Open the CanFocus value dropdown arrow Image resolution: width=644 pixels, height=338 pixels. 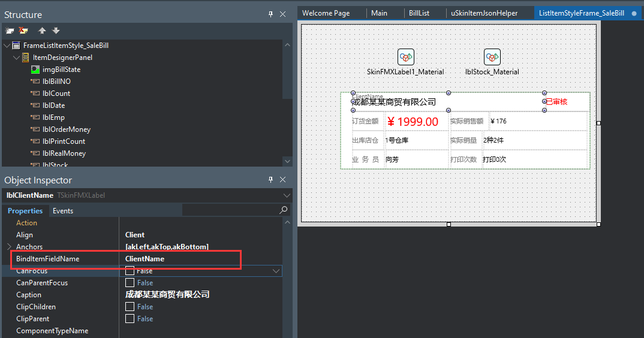(x=276, y=271)
